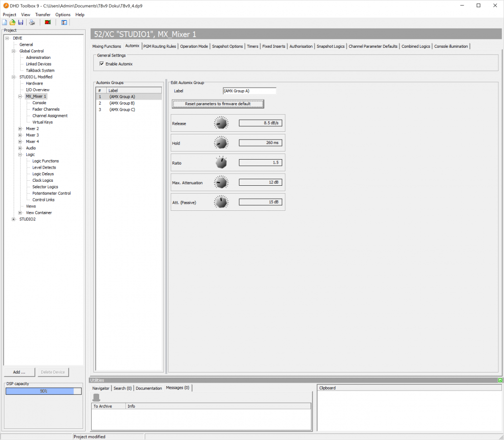Adjust the Ratio knob
This screenshot has width=504, height=440.
pos(220,162)
